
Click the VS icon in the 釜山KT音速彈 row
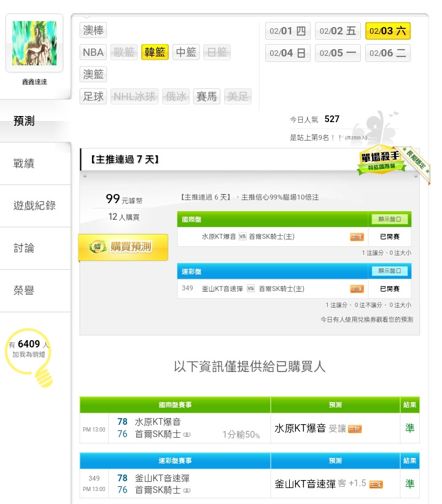[250, 289]
